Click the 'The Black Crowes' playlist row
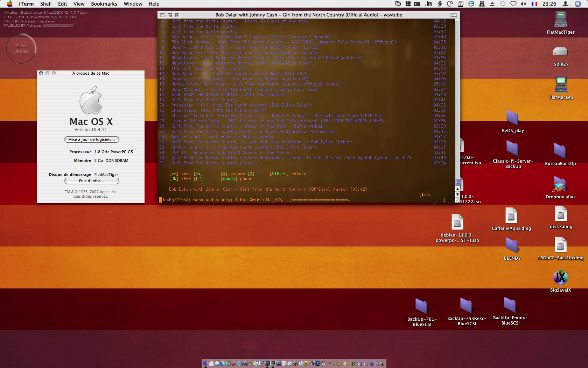The image size is (588, 368). (x=303, y=42)
